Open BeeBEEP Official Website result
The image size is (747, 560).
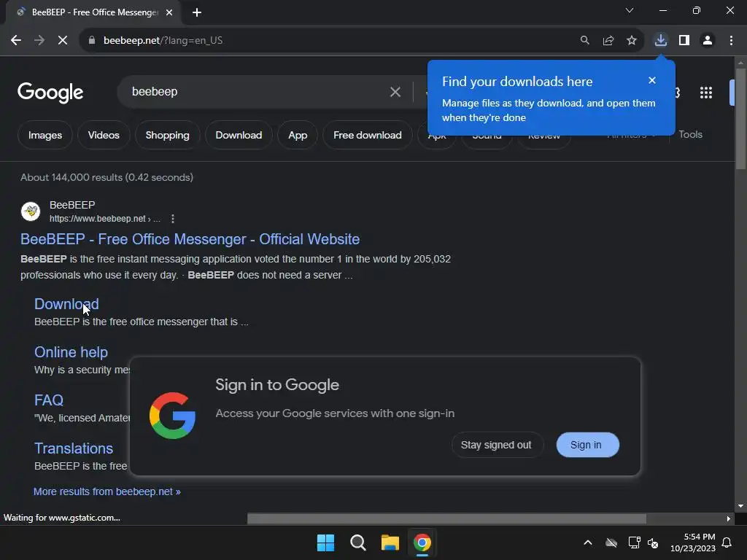[x=190, y=239]
